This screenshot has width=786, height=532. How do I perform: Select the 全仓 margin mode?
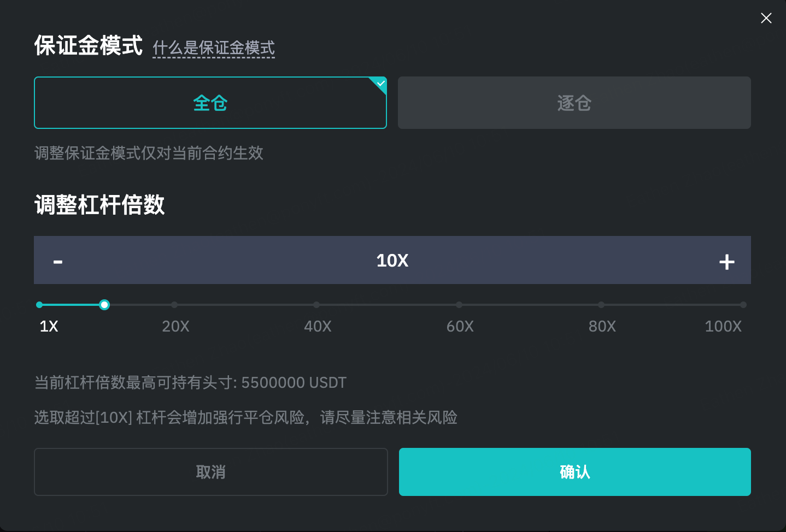click(x=210, y=103)
